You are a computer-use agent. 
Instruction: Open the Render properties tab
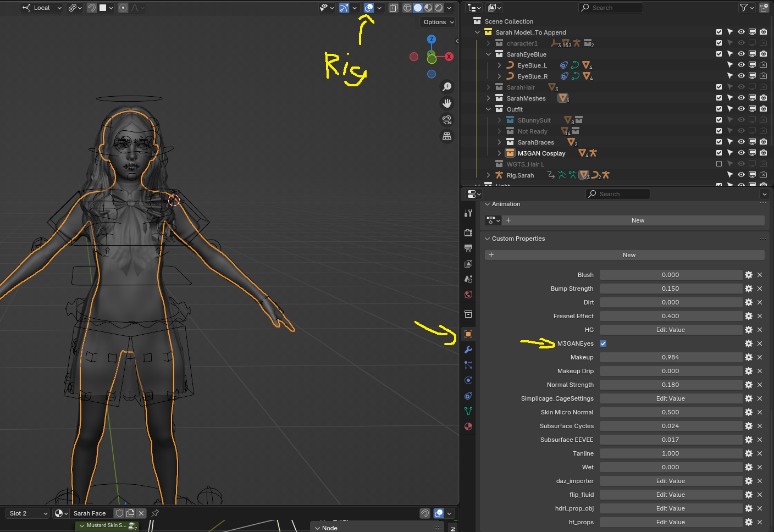click(468, 233)
